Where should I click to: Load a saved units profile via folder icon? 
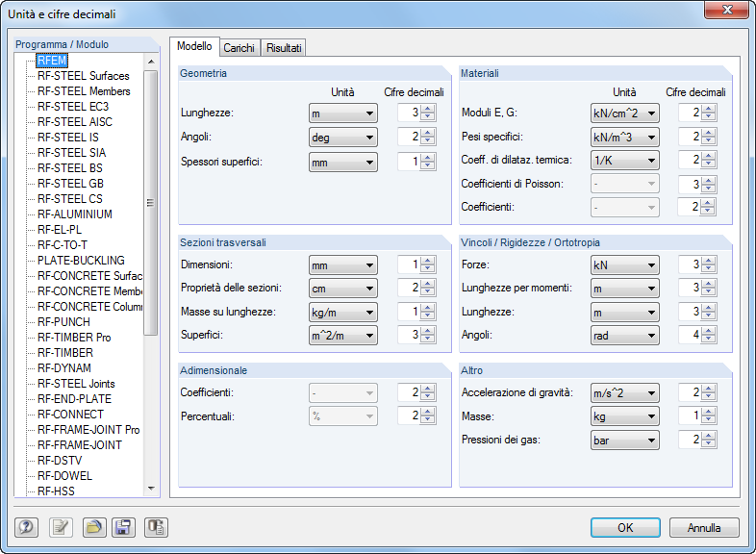[94, 527]
